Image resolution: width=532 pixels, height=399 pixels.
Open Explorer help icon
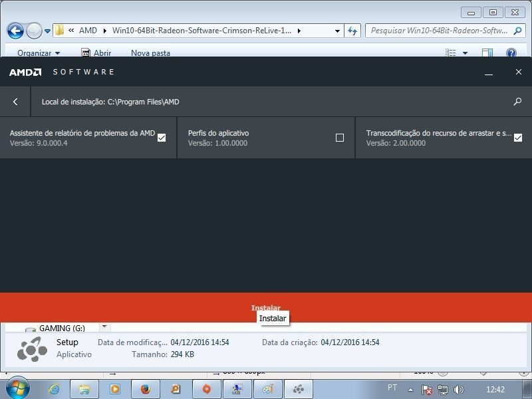(x=511, y=53)
